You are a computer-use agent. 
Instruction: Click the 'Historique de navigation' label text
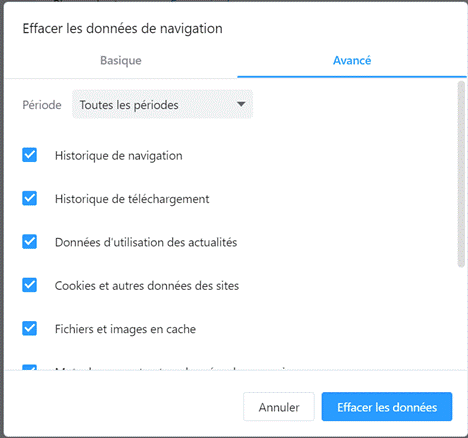point(119,156)
